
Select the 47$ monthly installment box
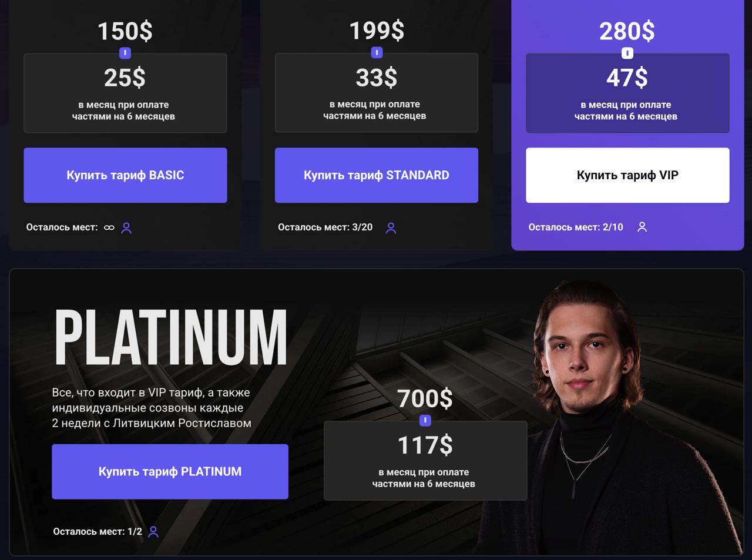[627, 93]
